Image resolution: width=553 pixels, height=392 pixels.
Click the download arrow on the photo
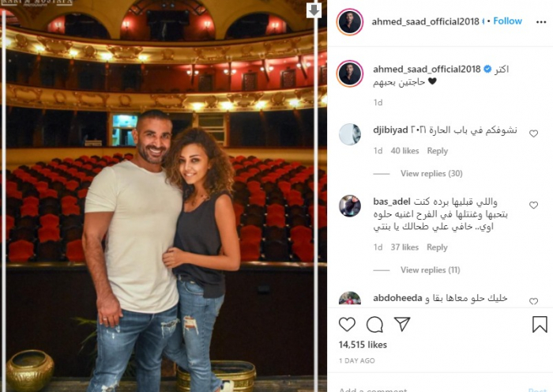(x=314, y=10)
